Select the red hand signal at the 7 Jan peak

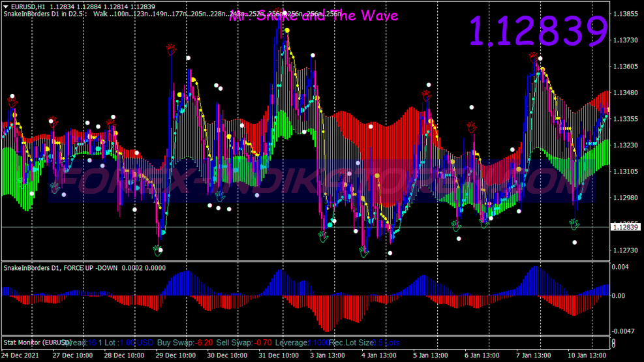[x=533, y=57]
